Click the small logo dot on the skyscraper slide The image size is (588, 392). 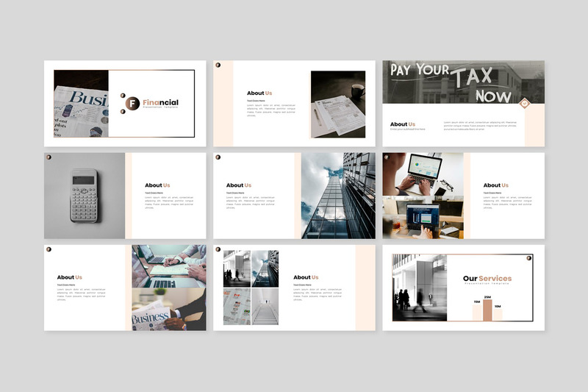tap(218, 157)
